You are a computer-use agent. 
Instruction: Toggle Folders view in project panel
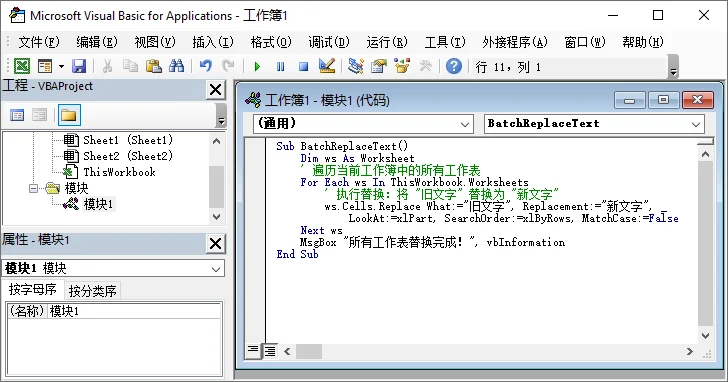69,115
